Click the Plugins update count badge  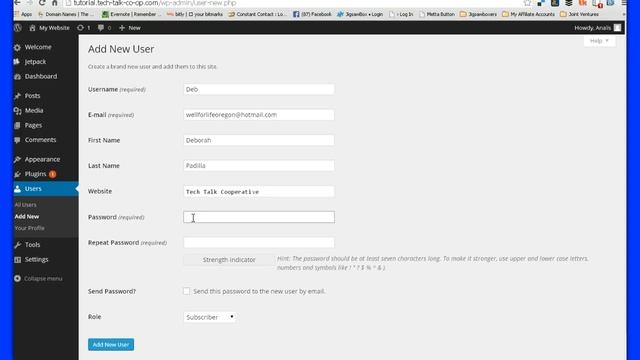click(53, 174)
